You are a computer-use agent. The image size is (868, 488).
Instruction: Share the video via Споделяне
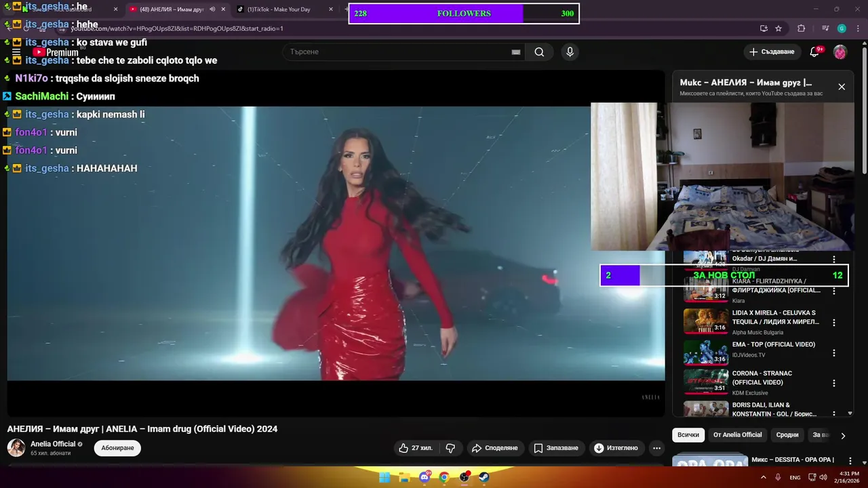pyautogui.click(x=494, y=448)
